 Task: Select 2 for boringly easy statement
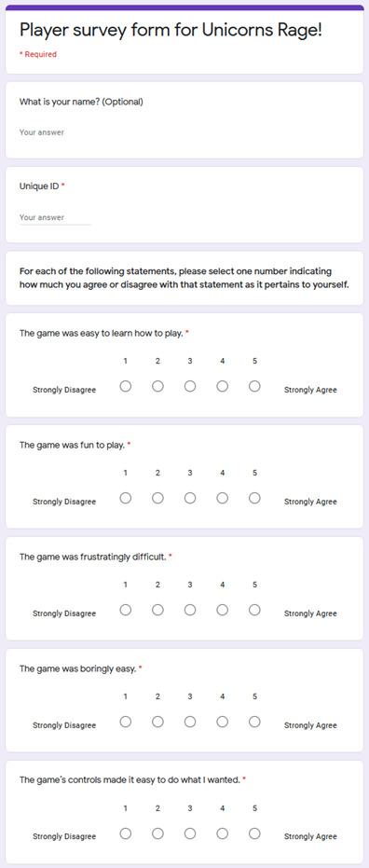coord(157,722)
